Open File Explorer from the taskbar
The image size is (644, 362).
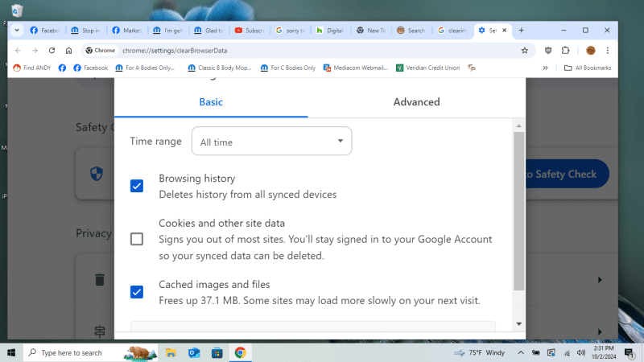[171, 352]
